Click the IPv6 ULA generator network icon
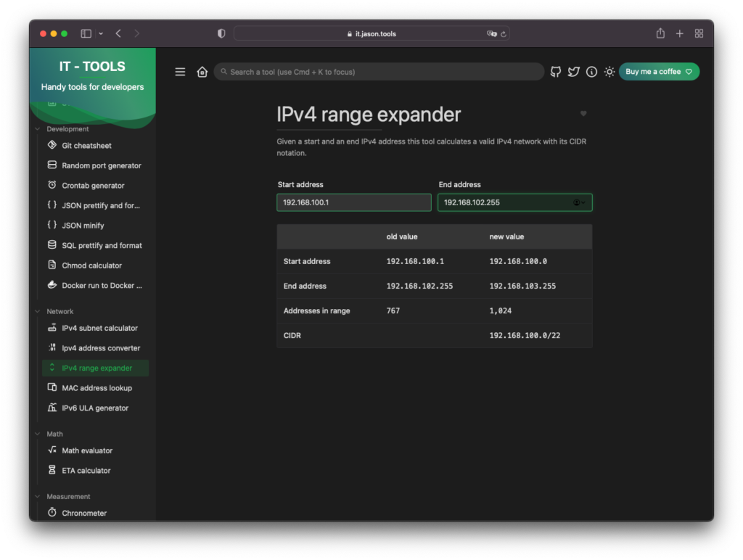The height and width of the screenshot is (560, 743). (52, 407)
